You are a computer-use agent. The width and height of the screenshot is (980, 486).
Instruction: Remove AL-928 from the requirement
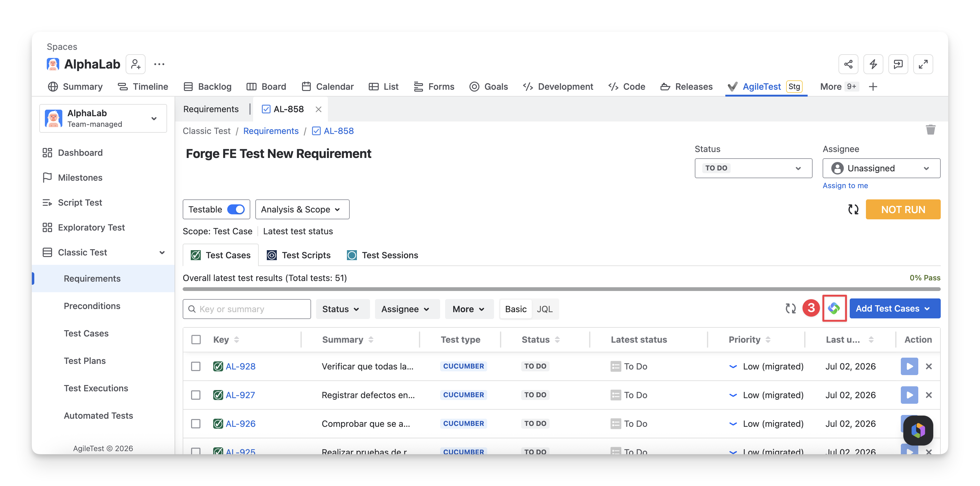[x=929, y=366]
